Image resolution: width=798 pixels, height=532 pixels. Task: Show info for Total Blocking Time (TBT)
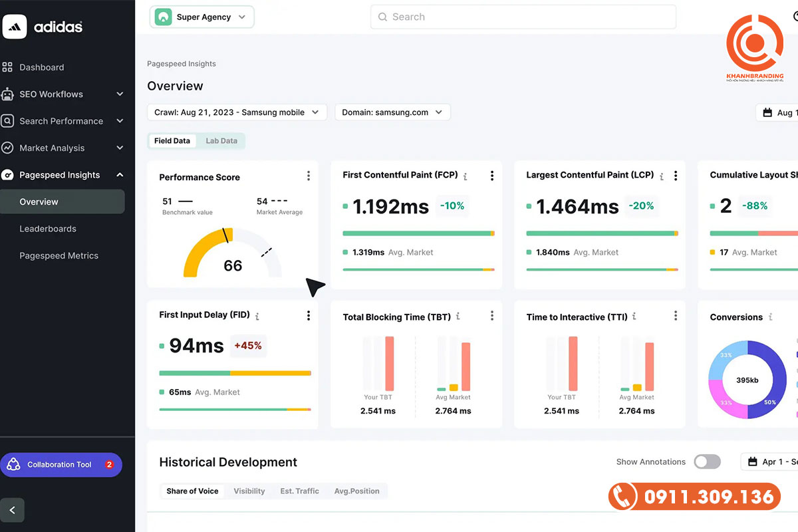[458, 317]
